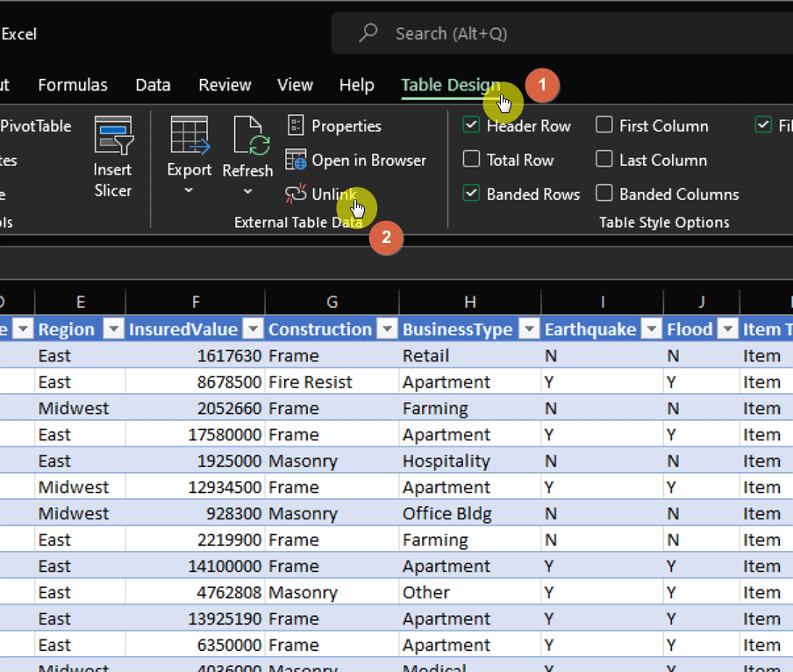Viewport: 793px width, 672px height.
Task: Click the Refresh icon
Action: tap(252, 135)
